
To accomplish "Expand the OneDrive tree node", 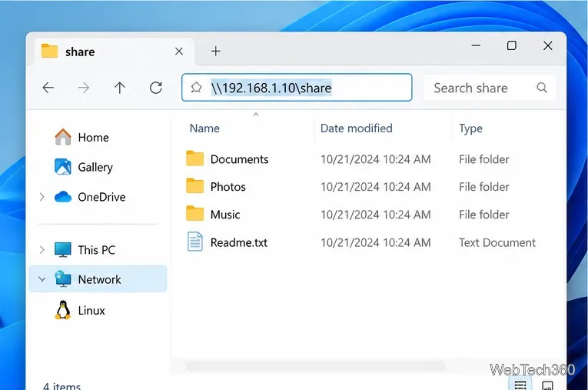I will pyautogui.click(x=42, y=197).
